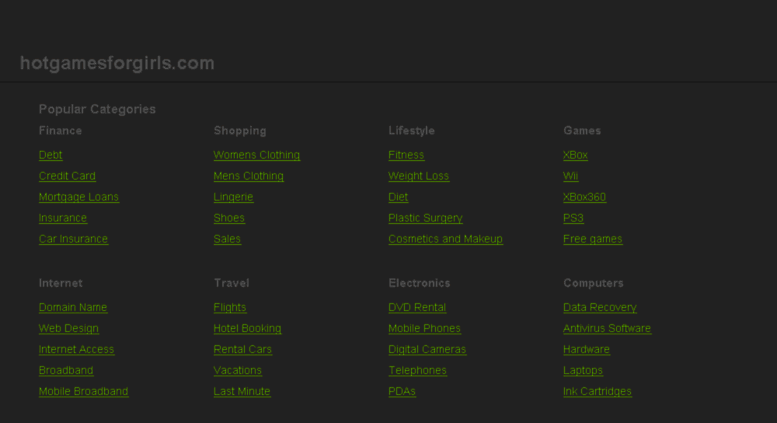This screenshot has height=423, width=777.
Task: Go to the Shoes category
Action: [x=229, y=218]
